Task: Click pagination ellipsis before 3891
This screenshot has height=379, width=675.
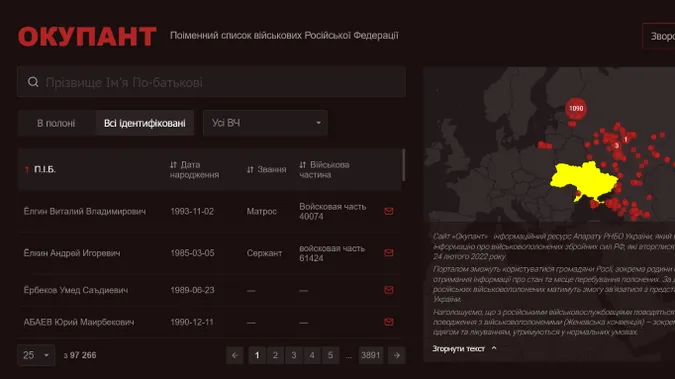Action: click(x=349, y=356)
